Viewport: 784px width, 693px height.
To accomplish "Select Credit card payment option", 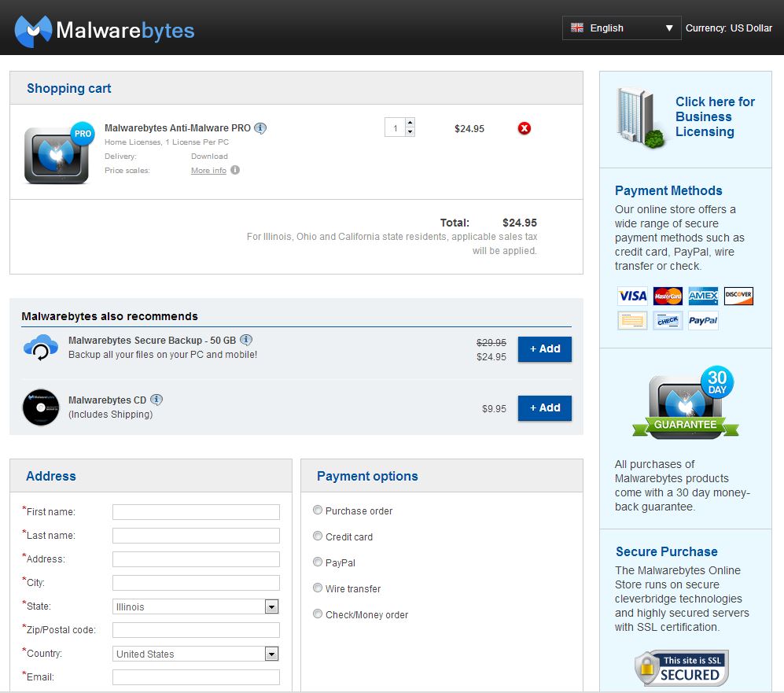I will 318,536.
